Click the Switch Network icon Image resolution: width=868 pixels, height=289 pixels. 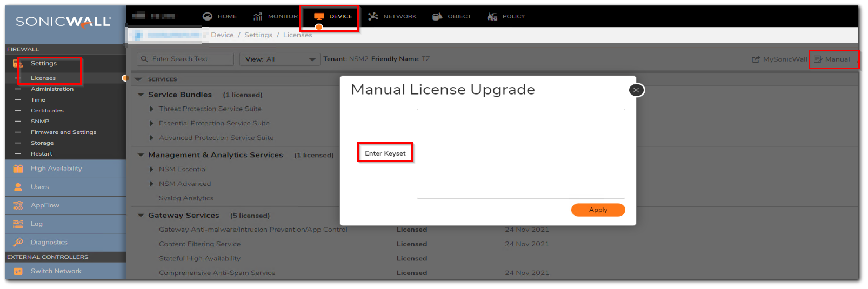[x=18, y=271]
